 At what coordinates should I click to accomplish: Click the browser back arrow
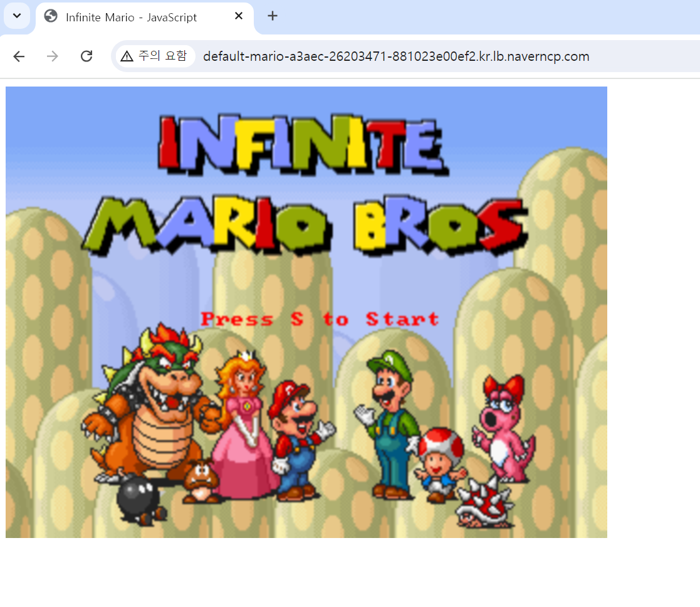(x=19, y=56)
